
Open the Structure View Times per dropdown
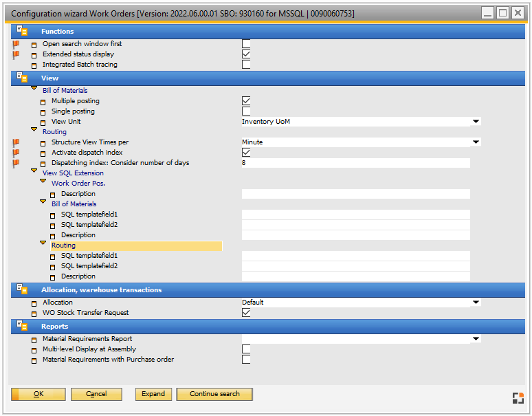pos(476,142)
